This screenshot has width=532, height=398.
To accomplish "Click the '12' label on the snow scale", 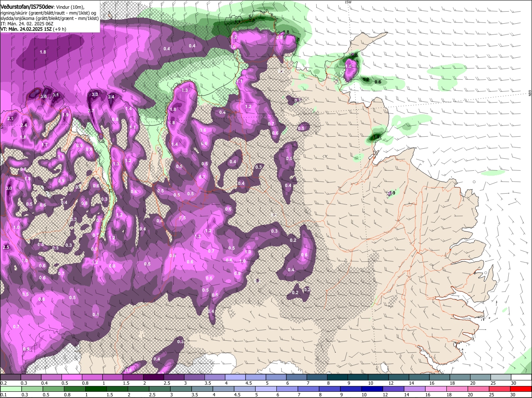I will point(391,383).
